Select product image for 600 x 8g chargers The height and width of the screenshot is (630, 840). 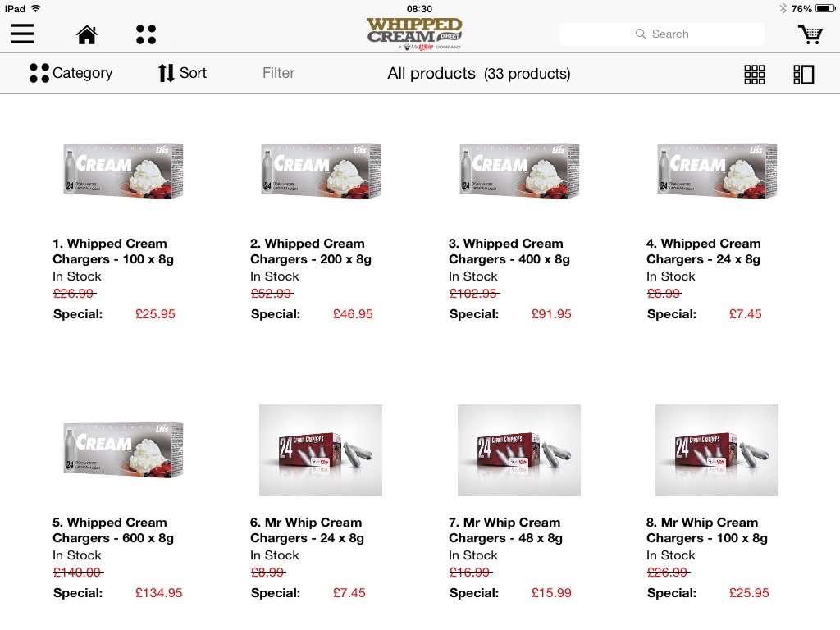click(x=123, y=450)
